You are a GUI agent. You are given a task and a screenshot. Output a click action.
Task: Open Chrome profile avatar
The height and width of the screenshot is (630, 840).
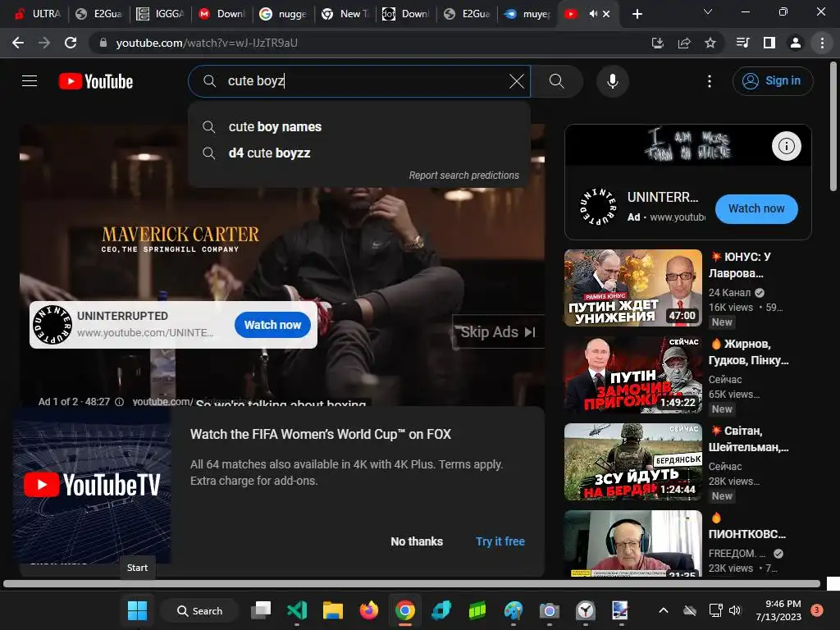(x=796, y=43)
